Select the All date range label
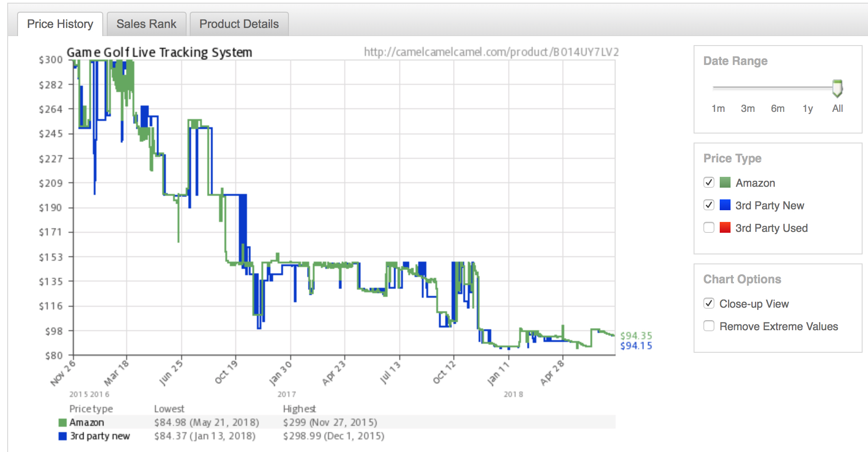This screenshot has height=452, width=868. point(837,109)
